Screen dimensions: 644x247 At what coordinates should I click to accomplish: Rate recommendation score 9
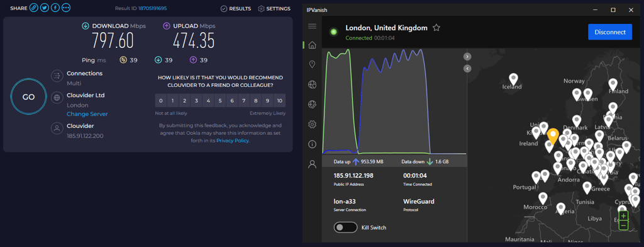point(268,100)
